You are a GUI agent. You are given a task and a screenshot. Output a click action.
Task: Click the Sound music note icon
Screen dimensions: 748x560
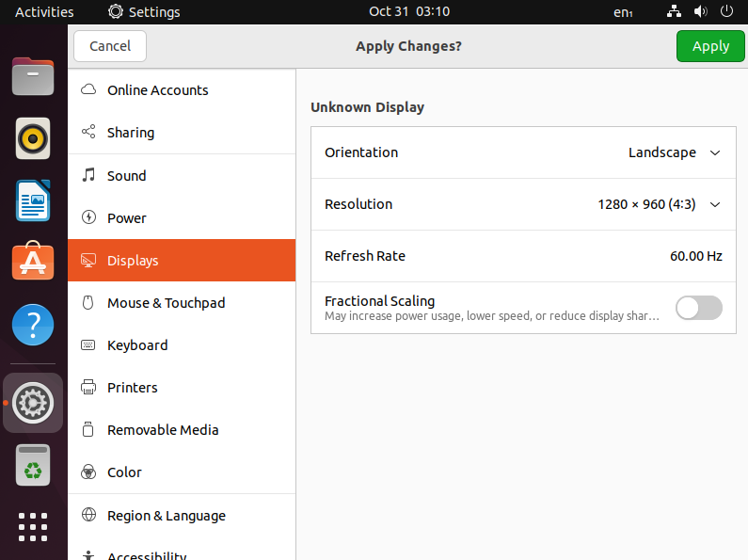click(x=88, y=175)
